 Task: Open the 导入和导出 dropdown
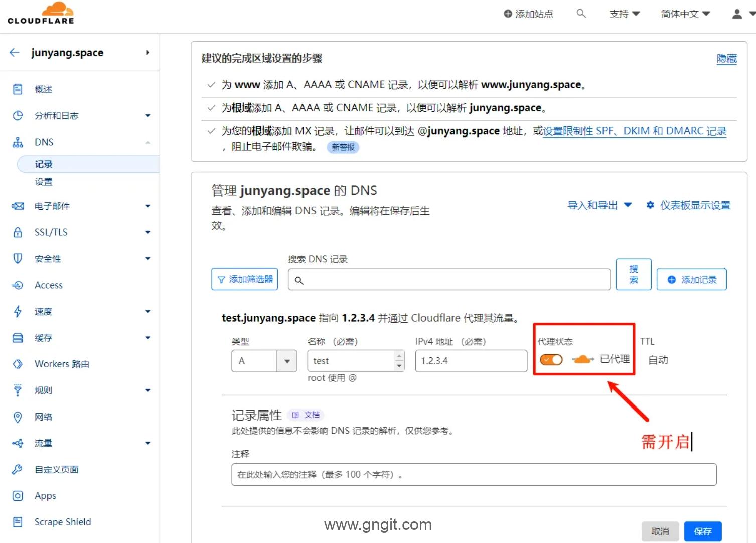click(x=599, y=205)
